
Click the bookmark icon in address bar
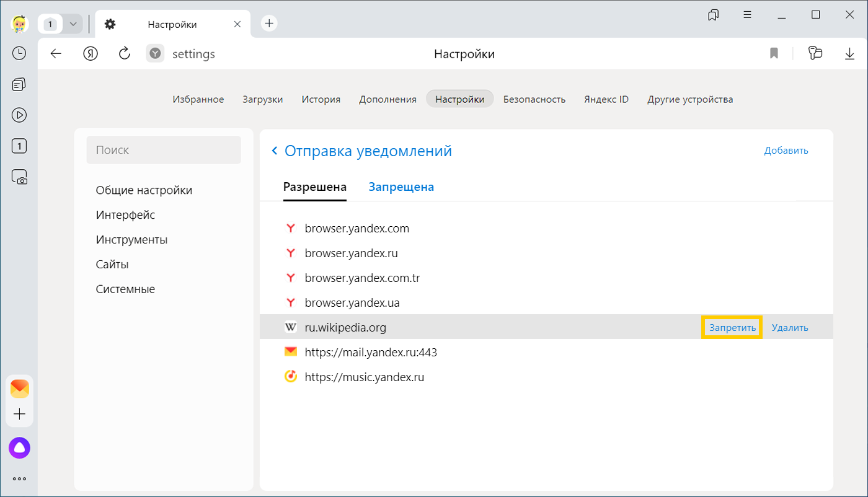point(774,54)
